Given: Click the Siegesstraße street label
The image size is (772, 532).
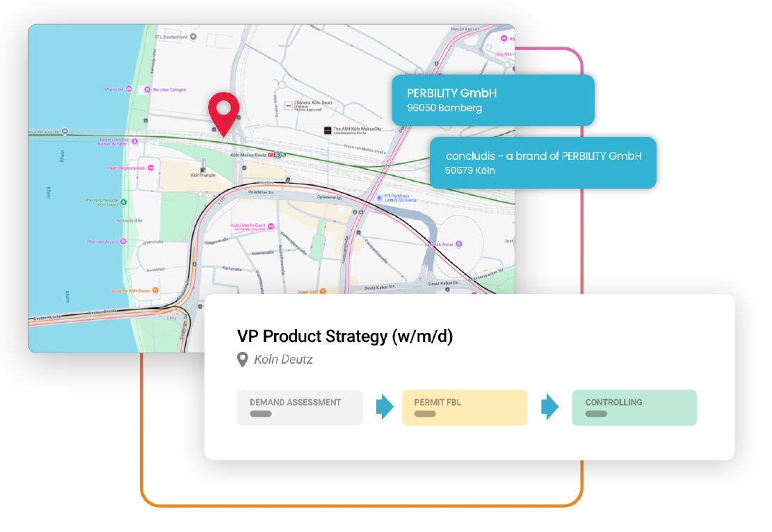Looking at the screenshot, I should coord(216,241).
